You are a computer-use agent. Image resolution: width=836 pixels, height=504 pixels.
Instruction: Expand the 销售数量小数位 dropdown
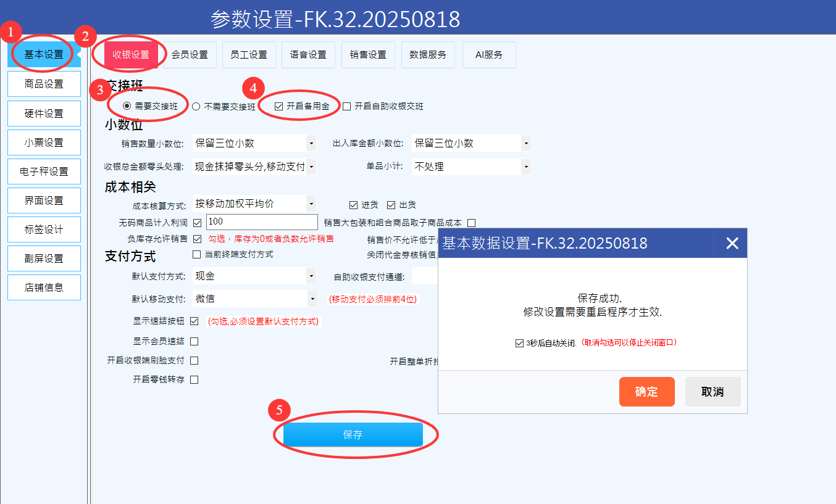click(311, 143)
